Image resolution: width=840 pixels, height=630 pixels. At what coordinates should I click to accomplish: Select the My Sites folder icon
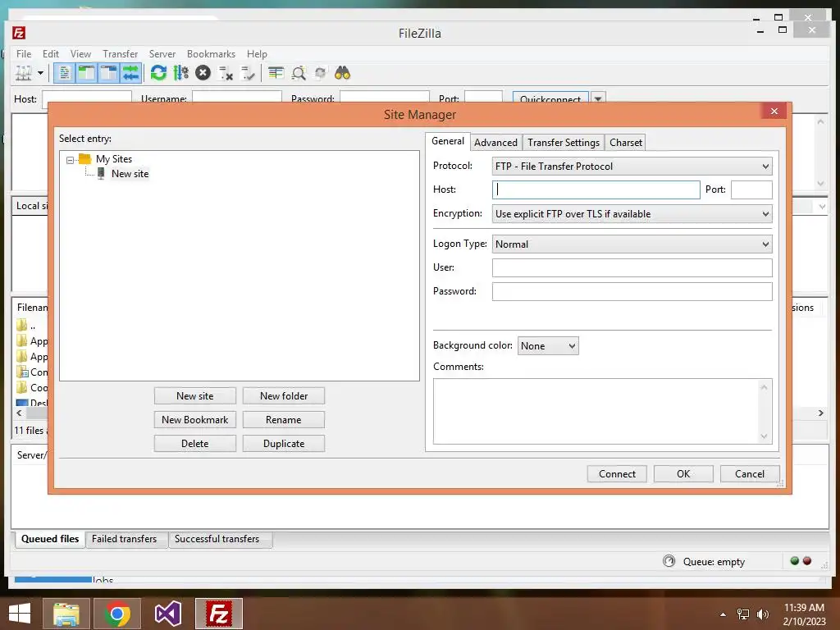(x=84, y=159)
